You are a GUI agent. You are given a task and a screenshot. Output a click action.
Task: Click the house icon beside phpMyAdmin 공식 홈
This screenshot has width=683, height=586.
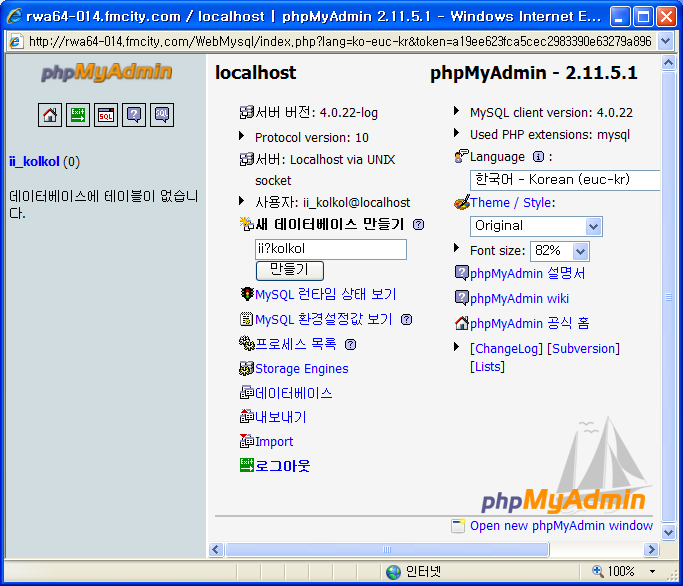(x=462, y=323)
